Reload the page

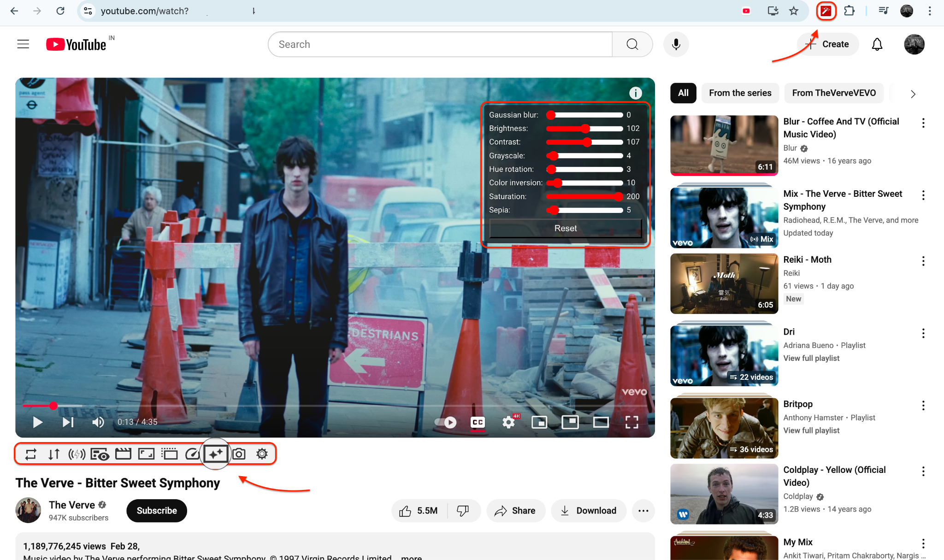tap(60, 11)
